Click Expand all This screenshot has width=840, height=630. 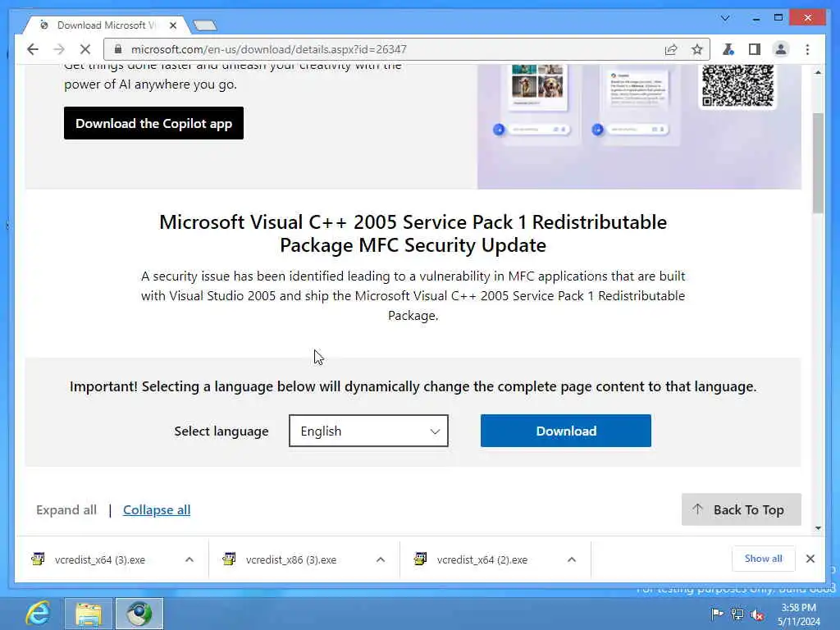coord(66,510)
